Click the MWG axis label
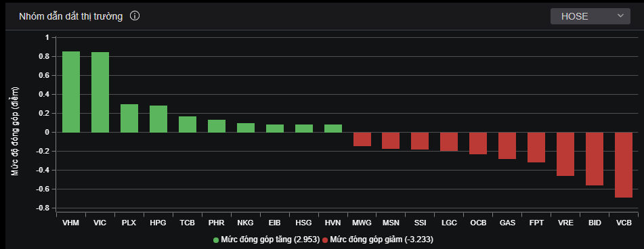 click(362, 223)
